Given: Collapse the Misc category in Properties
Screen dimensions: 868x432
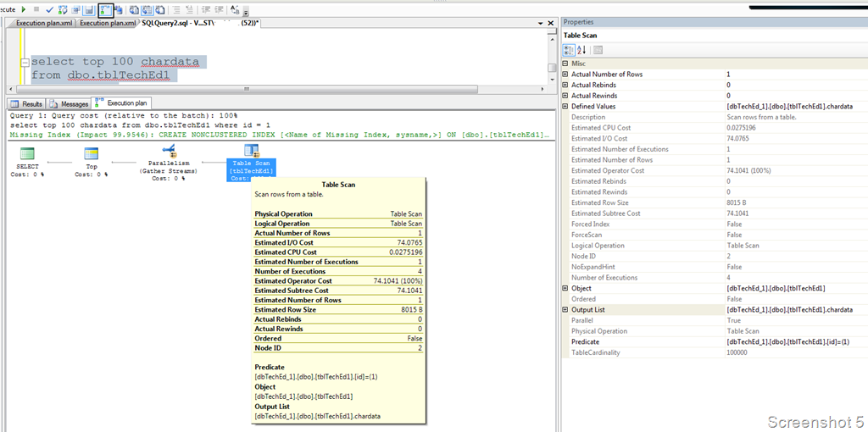Looking at the screenshot, I should point(565,64).
